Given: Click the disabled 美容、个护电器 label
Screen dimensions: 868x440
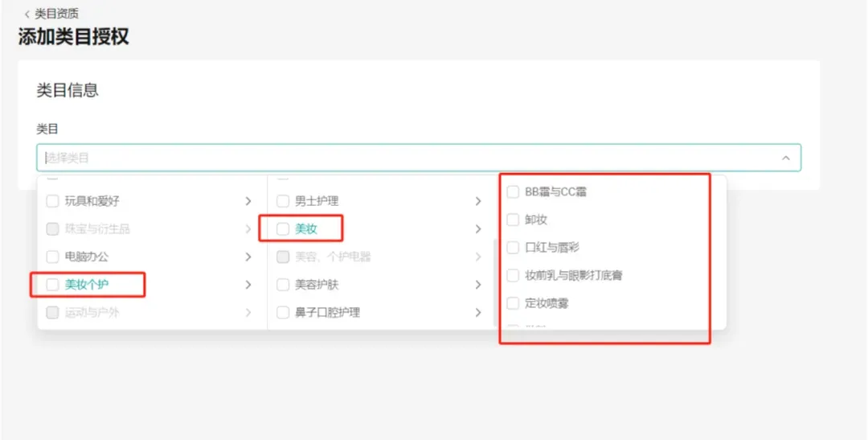Looking at the screenshot, I should coord(333,257).
